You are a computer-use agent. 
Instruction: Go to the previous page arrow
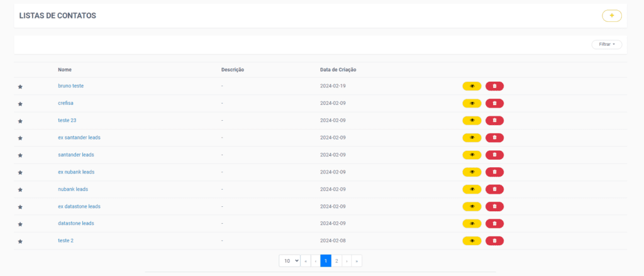point(316,261)
